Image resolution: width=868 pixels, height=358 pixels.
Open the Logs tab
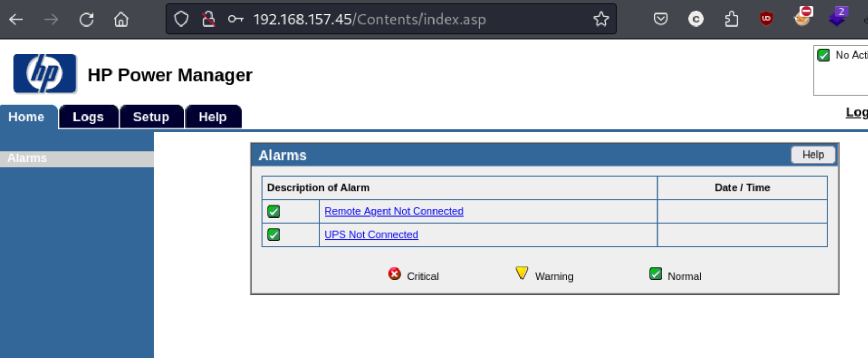89,117
